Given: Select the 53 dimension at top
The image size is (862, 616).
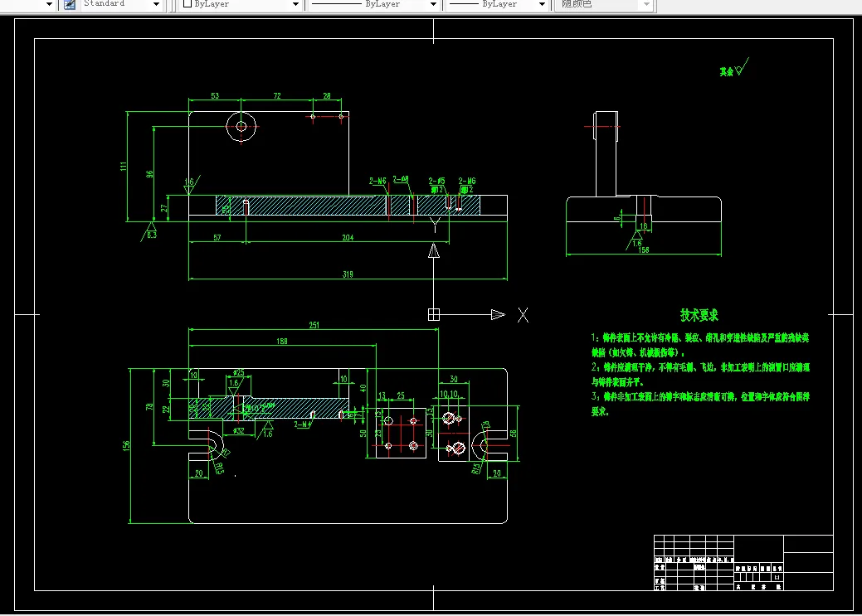Looking at the screenshot, I should tap(215, 95).
